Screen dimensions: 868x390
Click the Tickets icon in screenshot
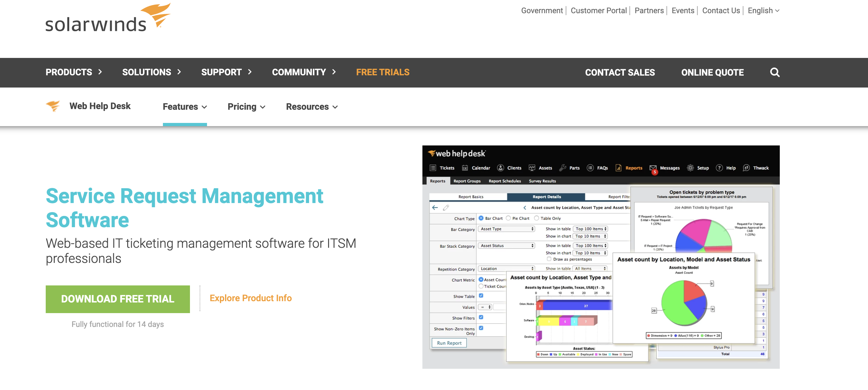(x=433, y=168)
